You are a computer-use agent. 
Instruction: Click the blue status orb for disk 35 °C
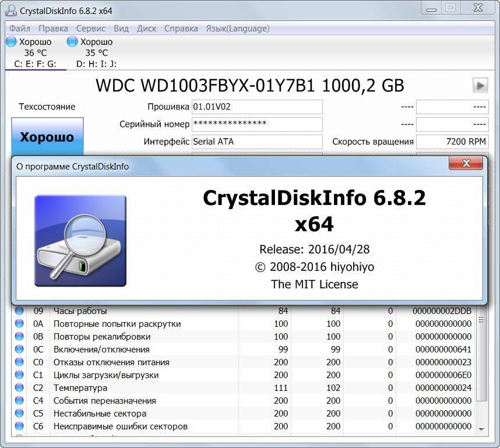coord(72,41)
